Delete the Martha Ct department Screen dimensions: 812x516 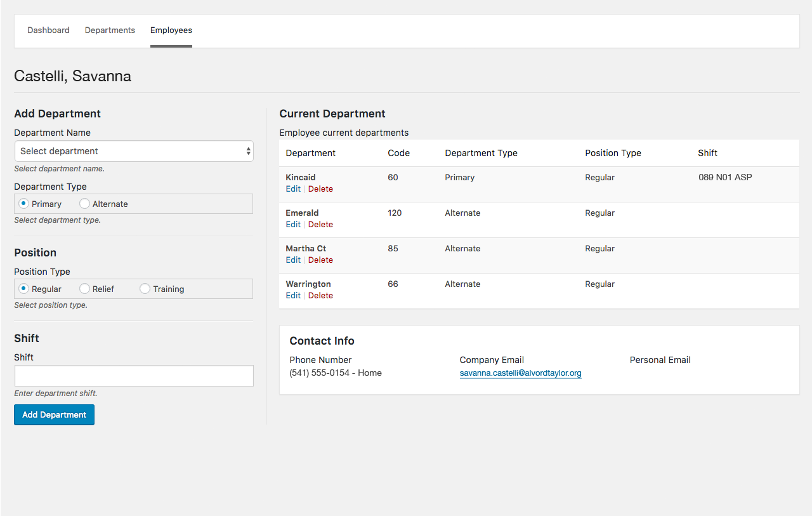point(320,260)
